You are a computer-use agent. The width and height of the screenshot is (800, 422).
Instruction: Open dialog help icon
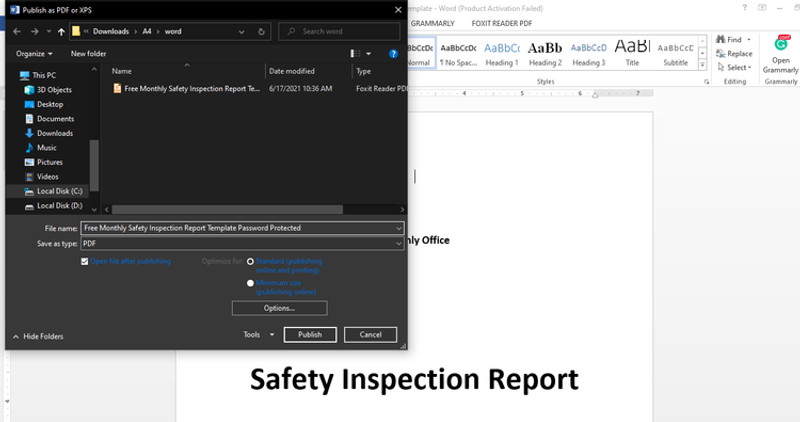[393, 54]
